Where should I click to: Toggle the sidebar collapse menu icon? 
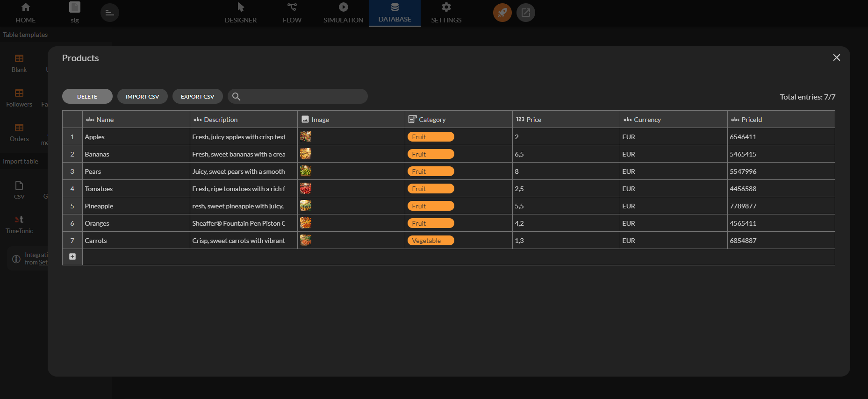pos(110,13)
